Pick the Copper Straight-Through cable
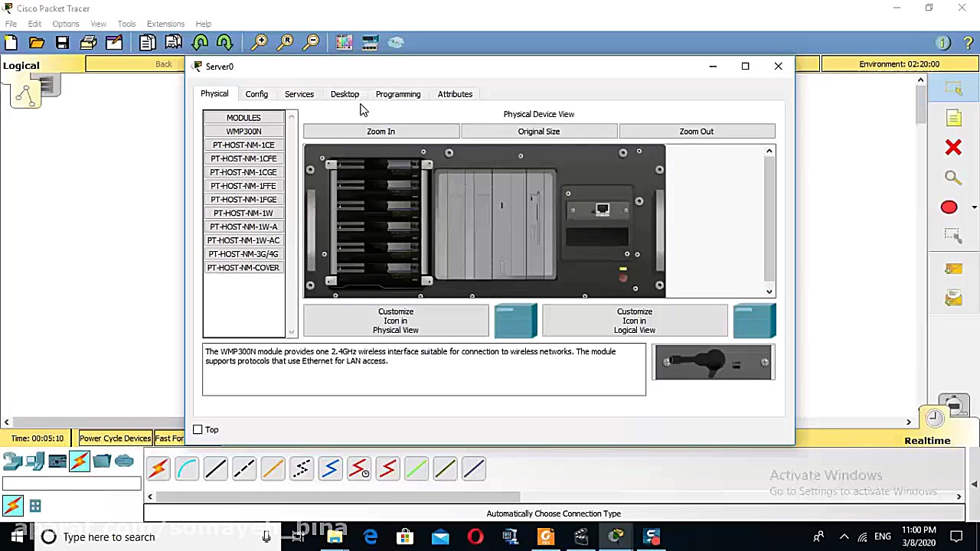 (216, 468)
